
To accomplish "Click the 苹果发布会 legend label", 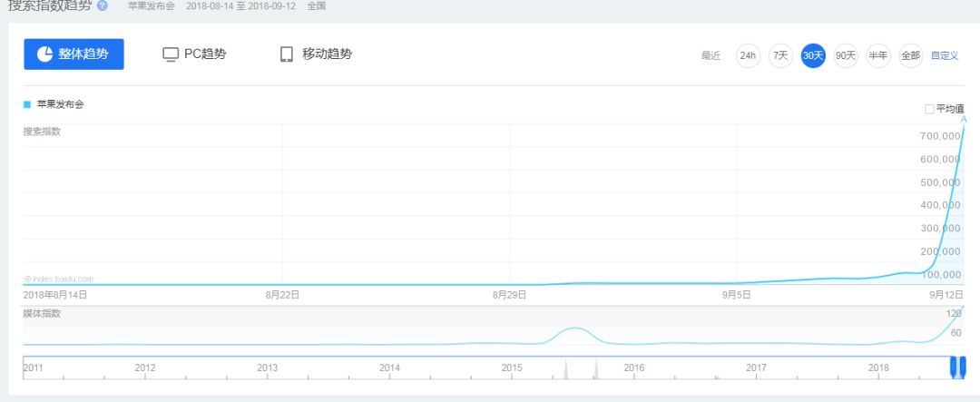I will [60, 105].
